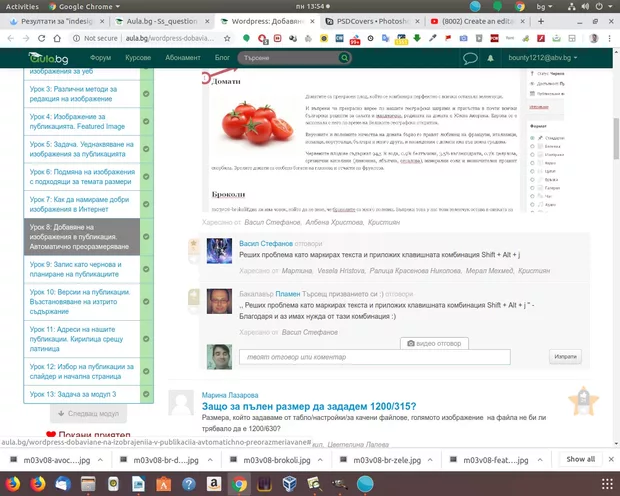Click the Търсене search field
620x496 pixels.
(289, 58)
